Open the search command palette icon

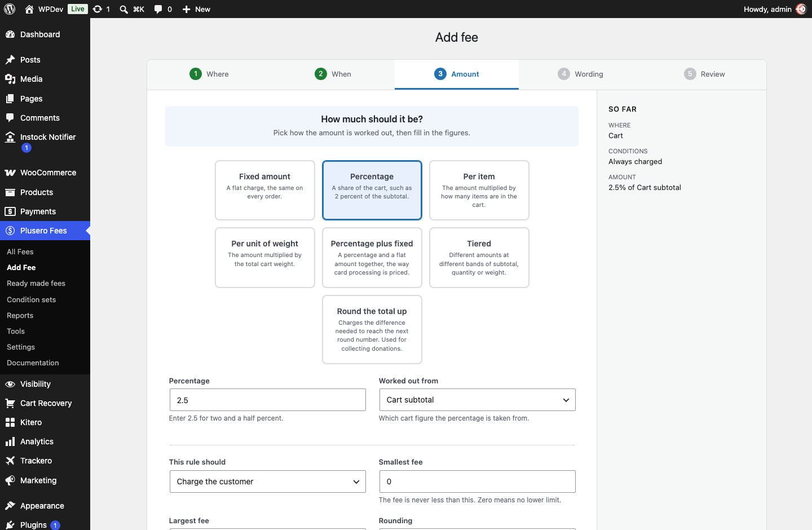[123, 9]
